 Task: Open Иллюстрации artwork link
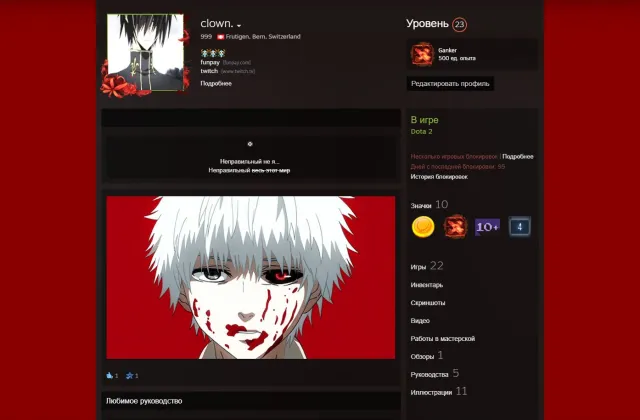tap(439, 392)
